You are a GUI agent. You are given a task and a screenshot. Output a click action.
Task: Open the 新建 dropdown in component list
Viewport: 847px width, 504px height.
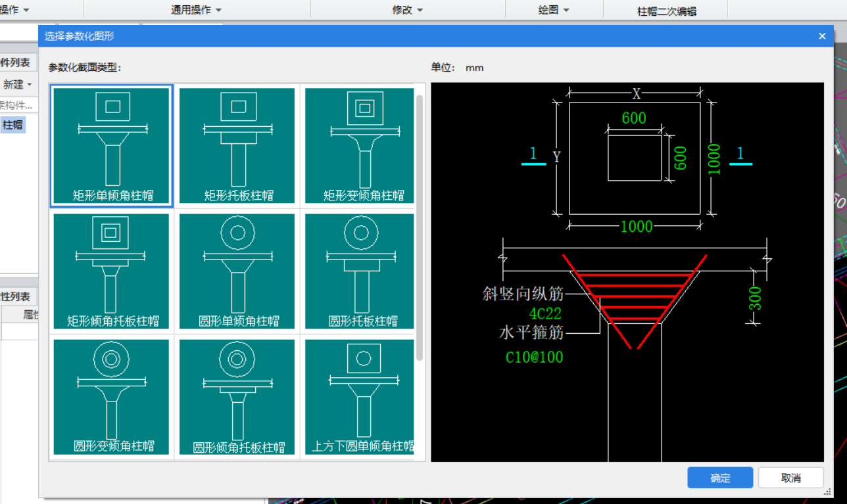[17, 84]
